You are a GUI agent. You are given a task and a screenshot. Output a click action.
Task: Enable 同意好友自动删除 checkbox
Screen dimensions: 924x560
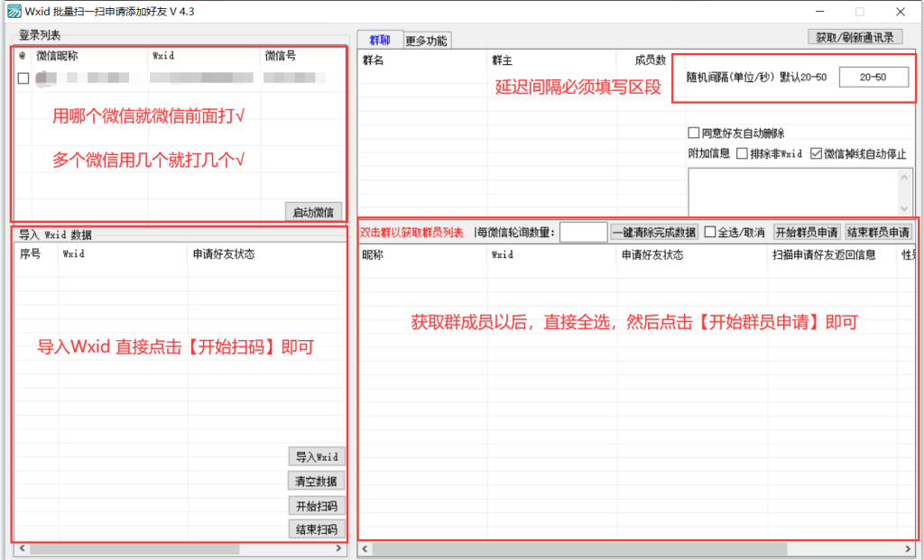point(694,133)
